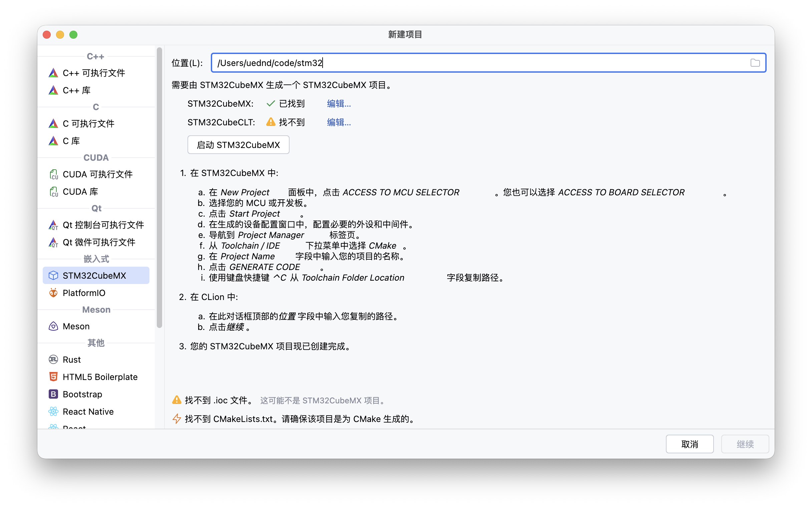812x508 pixels.
Task: Open folder browser in location field
Action: click(x=755, y=63)
